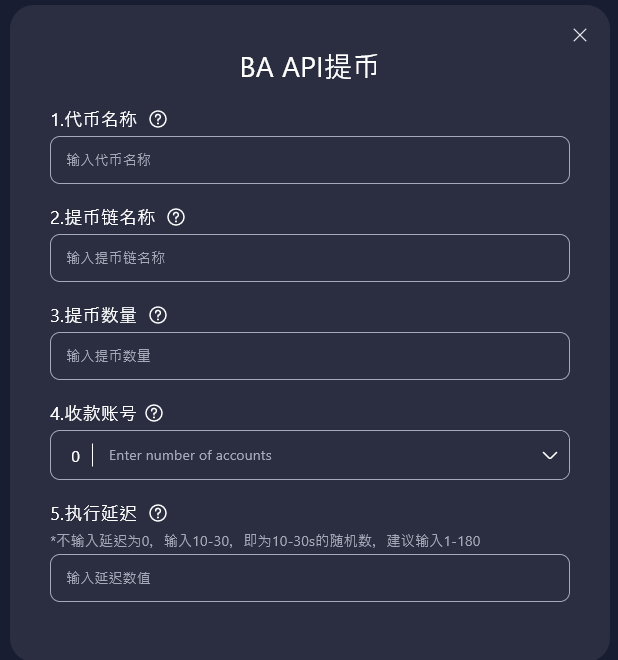Screen dimensions: 618x660
Task: Click the 0 account counter in 收款账号
Action: coord(75,456)
